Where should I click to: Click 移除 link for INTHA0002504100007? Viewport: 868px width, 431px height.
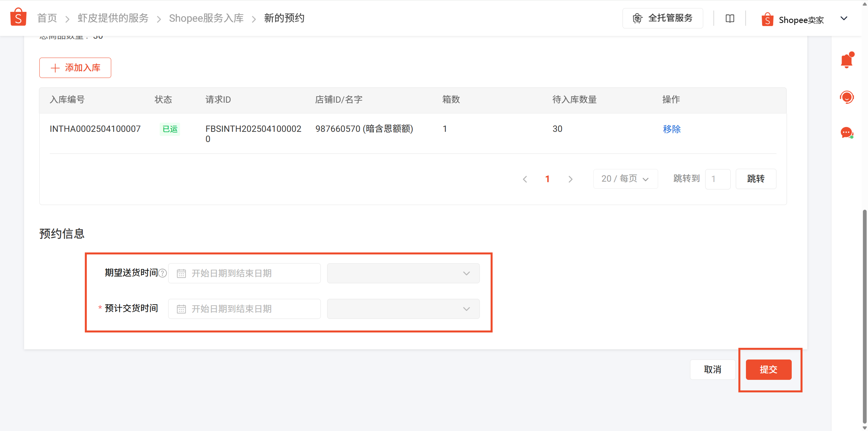(x=672, y=129)
